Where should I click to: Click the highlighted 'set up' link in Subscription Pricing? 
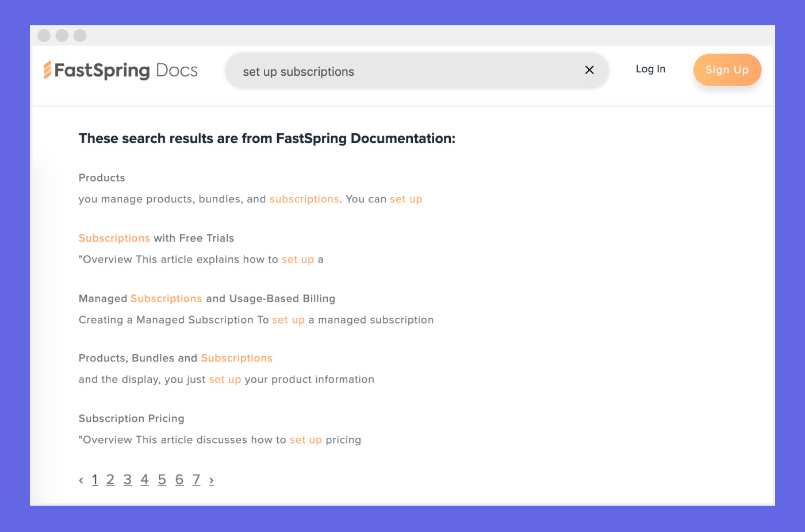(x=305, y=440)
